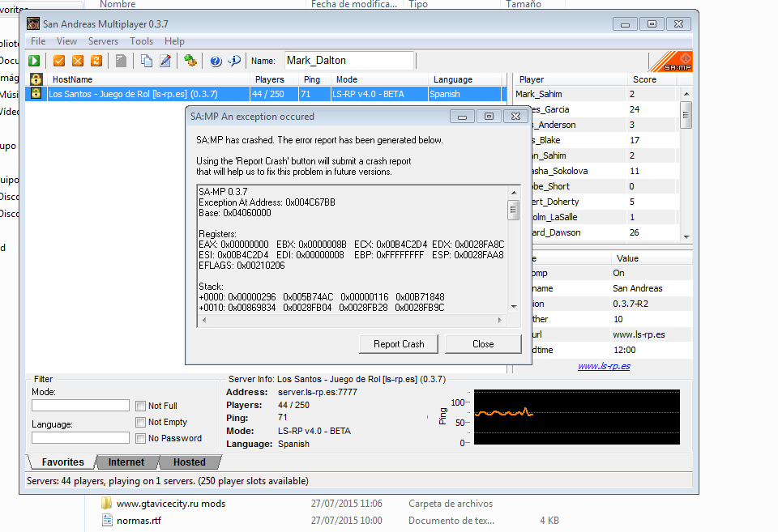Toggle the Not Empty checkbox

140,422
